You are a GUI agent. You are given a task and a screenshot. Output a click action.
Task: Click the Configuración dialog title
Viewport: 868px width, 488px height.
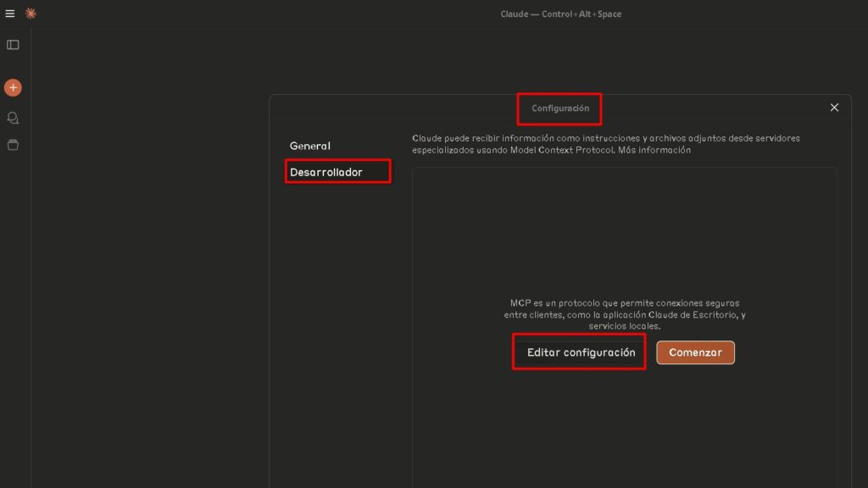(559, 108)
